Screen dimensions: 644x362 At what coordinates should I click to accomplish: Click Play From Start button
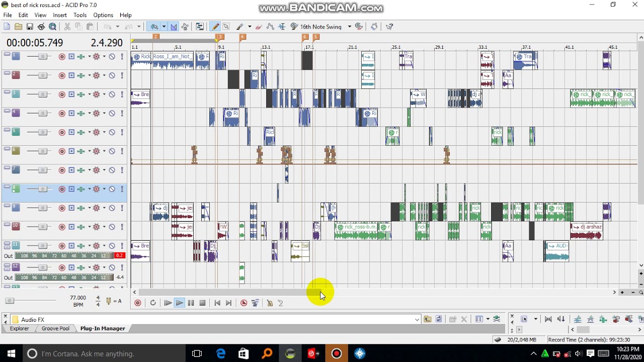tap(168, 303)
